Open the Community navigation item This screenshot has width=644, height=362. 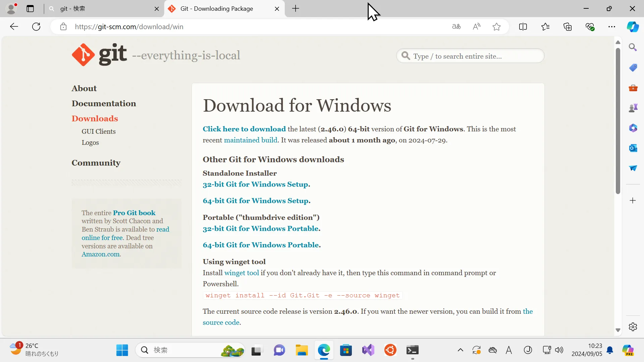coord(96,163)
